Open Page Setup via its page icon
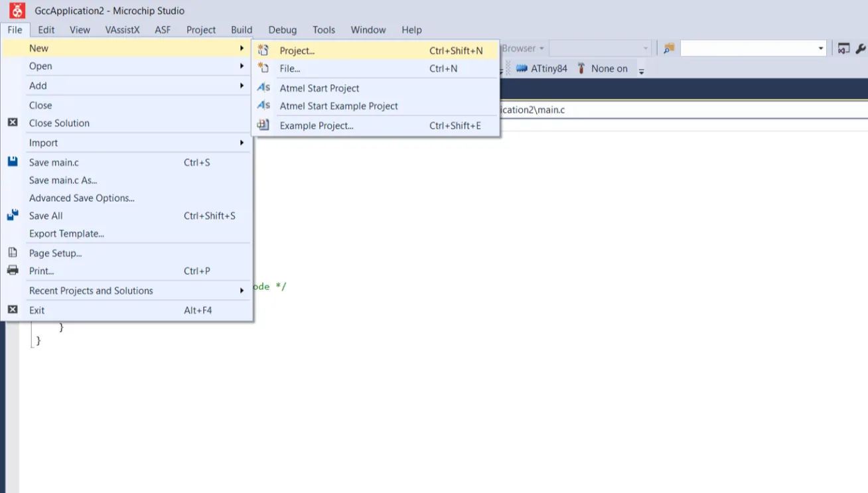Viewport: 868px width, 493px height. pyautogui.click(x=13, y=253)
